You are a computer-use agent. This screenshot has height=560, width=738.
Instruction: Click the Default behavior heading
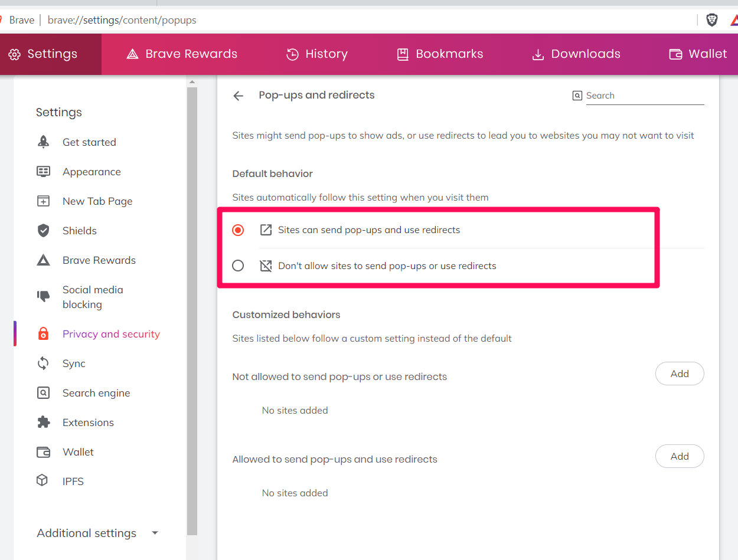point(273,173)
